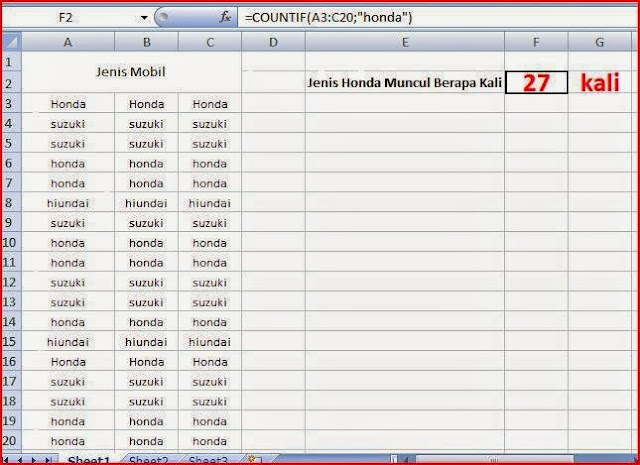Select cell A7 containing honda
The image size is (640, 465).
tap(68, 183)
